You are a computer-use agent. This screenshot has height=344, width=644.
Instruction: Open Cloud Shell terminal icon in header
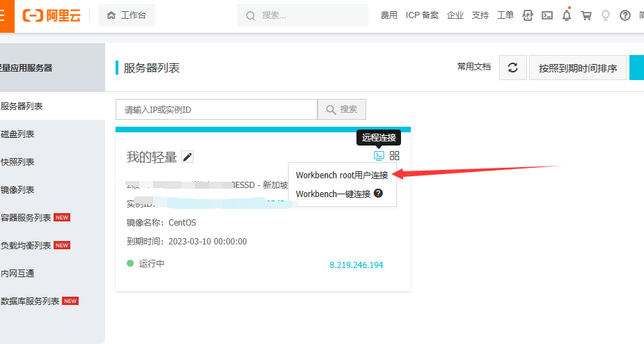[x=547, y=15]
